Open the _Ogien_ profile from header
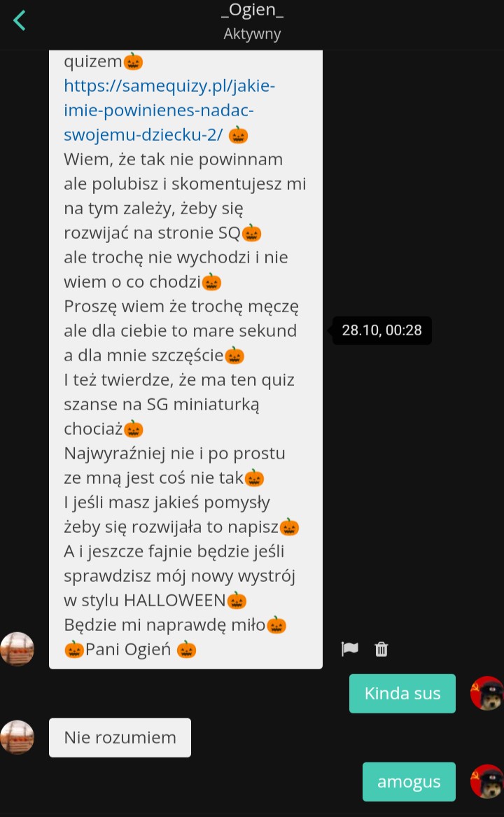This screenshot has width=504, height=817. point(252,10)
